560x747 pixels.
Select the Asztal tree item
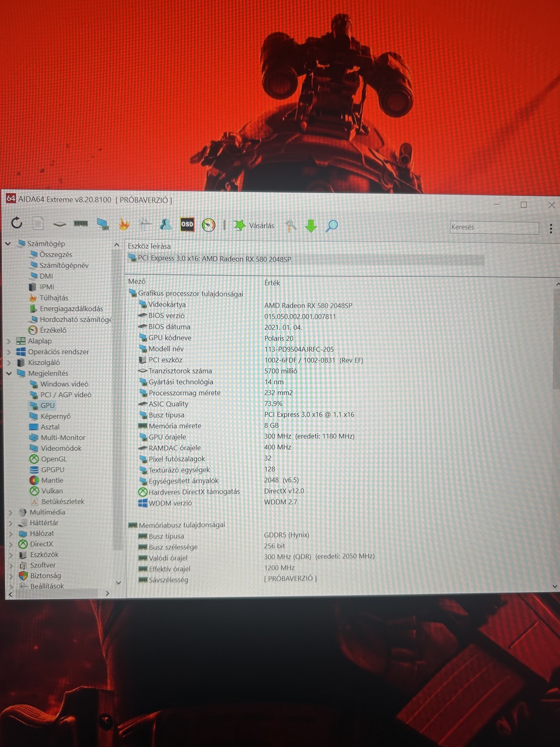pyautogui.click(x=50, y=427)
